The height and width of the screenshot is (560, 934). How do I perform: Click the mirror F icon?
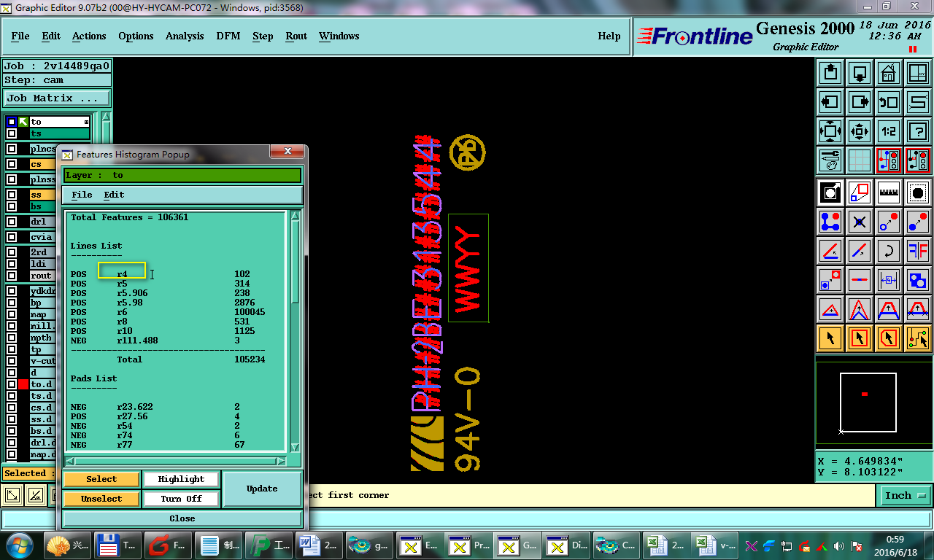[918, 251]
